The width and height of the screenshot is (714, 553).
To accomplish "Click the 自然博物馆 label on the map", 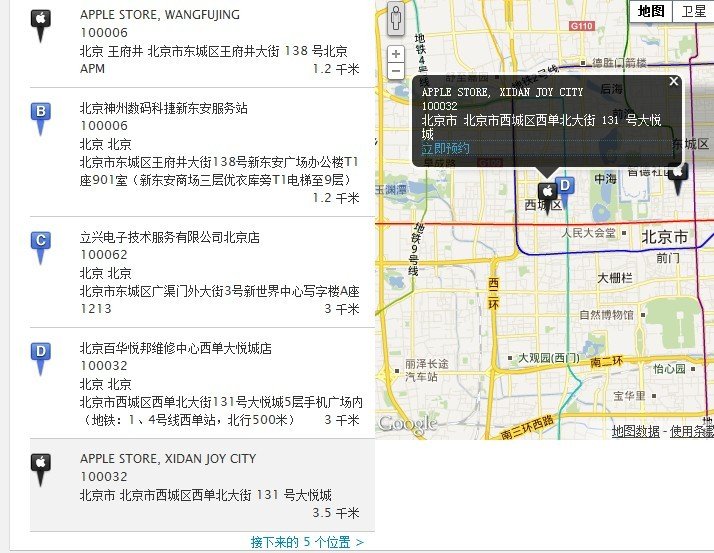I will [606, 314].
